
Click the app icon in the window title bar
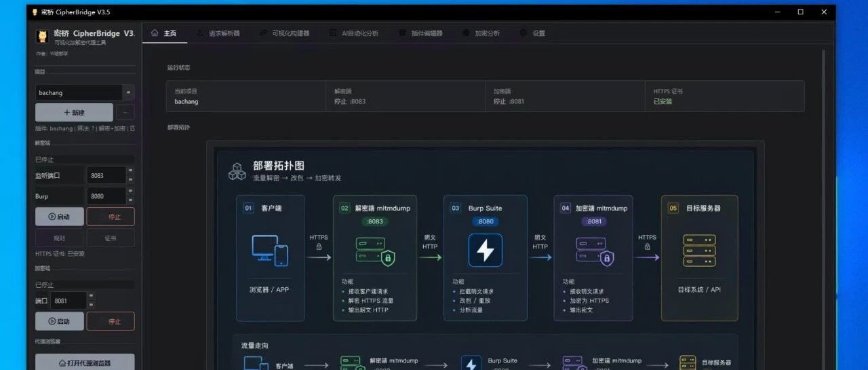pos(35,12)
